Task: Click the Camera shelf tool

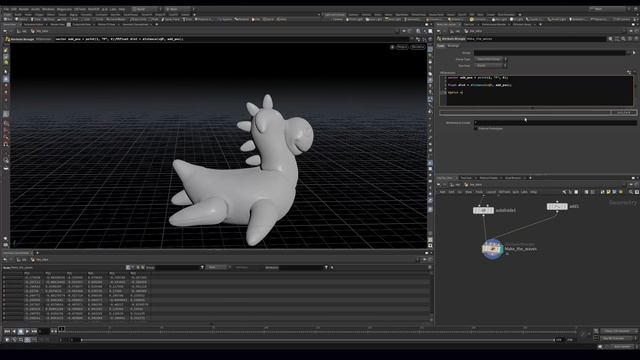Action: 336,19
